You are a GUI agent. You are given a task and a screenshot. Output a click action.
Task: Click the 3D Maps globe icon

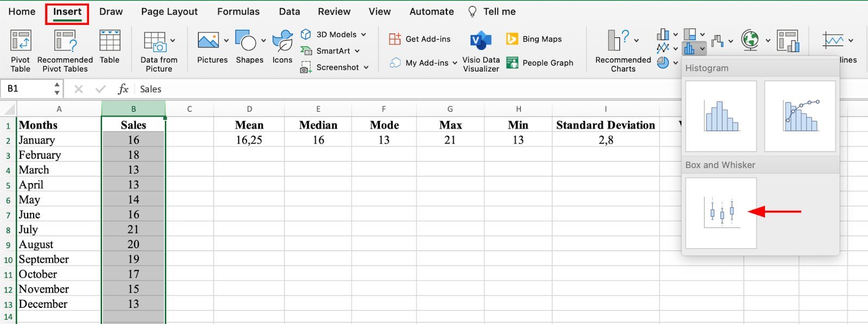[750, 40]
